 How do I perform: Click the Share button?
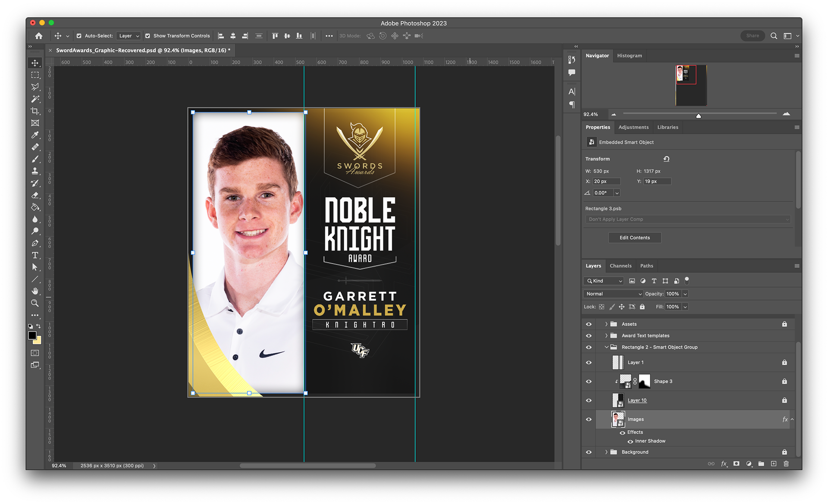tap(753, 36)
